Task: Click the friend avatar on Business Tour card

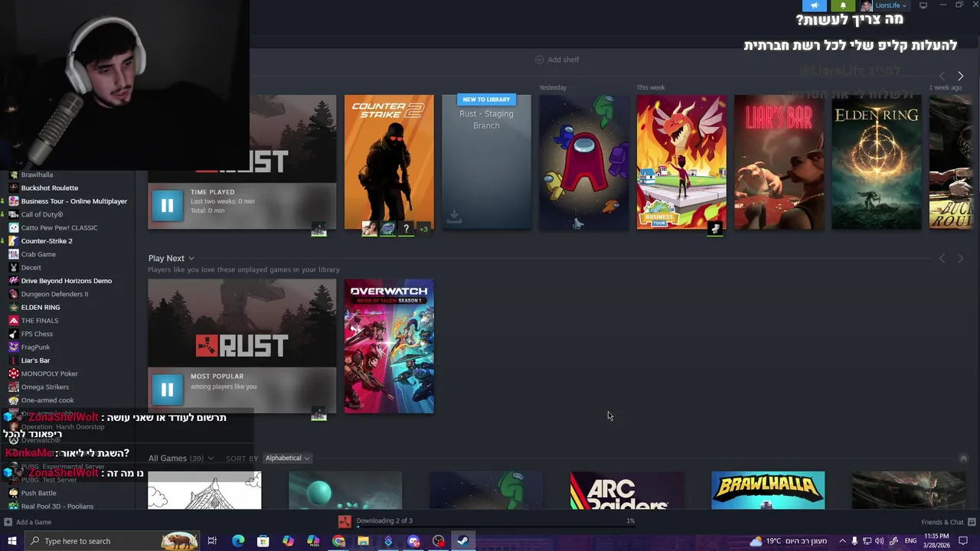Action: coord(715,229)
